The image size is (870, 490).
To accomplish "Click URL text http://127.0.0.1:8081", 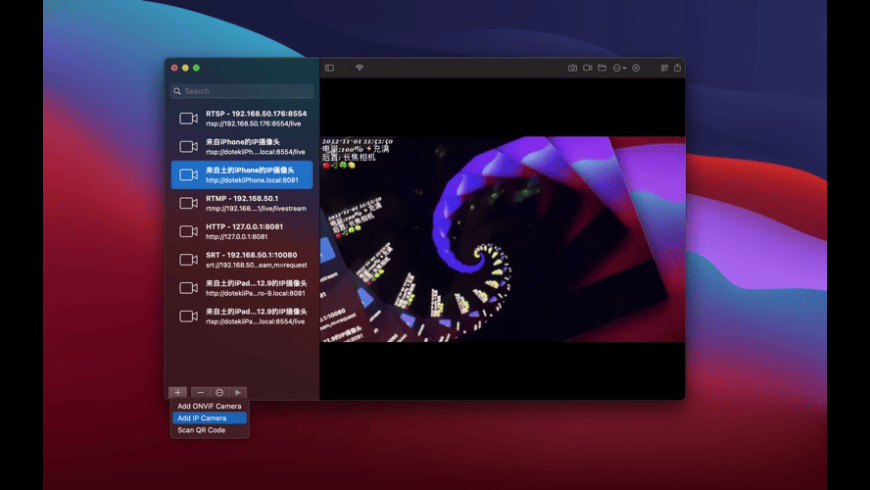I will 237,237.
